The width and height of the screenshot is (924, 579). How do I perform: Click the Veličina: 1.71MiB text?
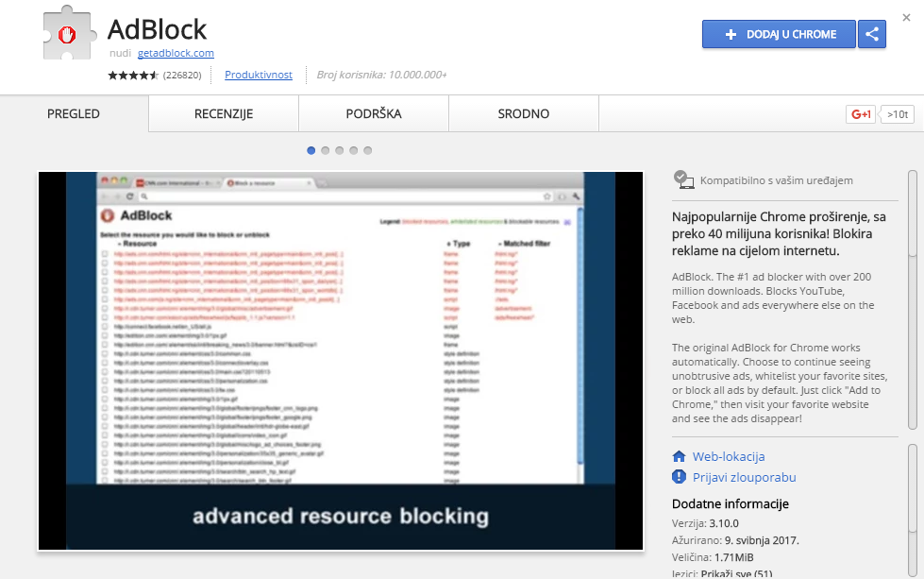click(x=713, y=557)
